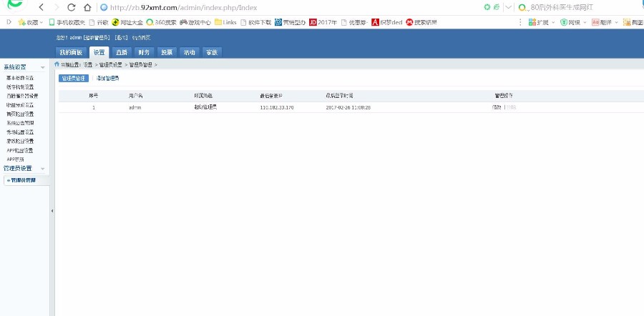
Task: Open the 翻译 translate dropdown
Action: click(605, 23)
